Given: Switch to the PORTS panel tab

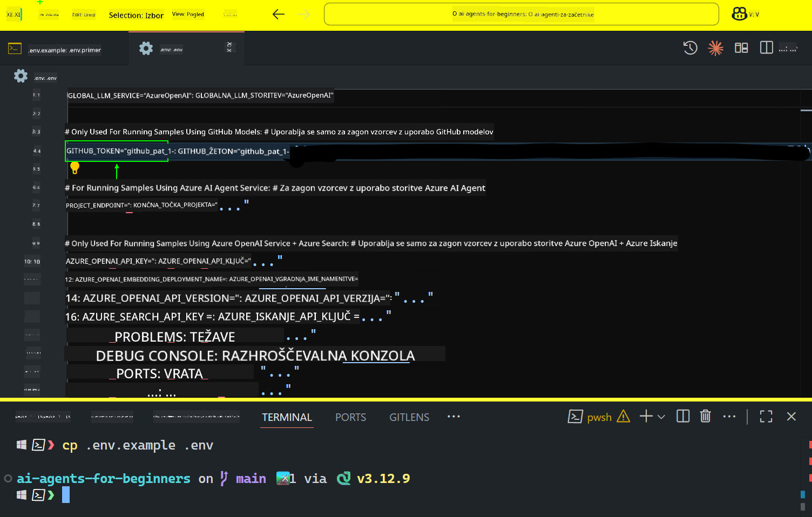Looking at the screenshot, I should [350, 417].
